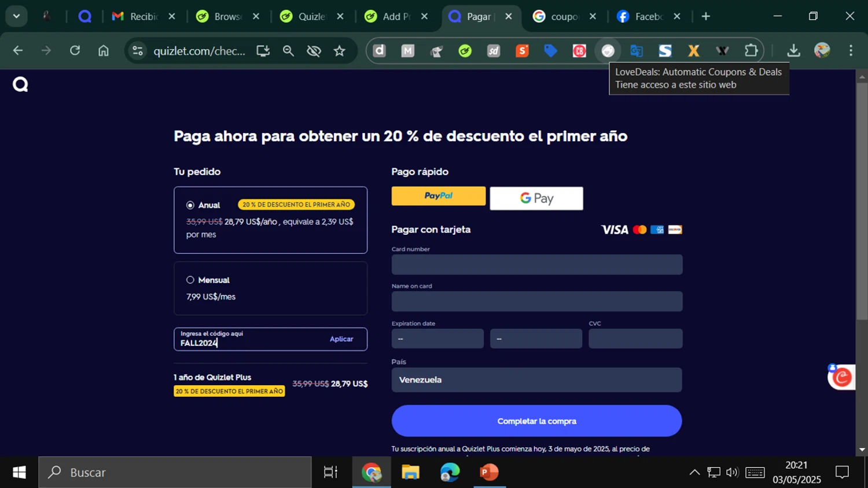Select the Mensual plan radio button

point(190,280)
